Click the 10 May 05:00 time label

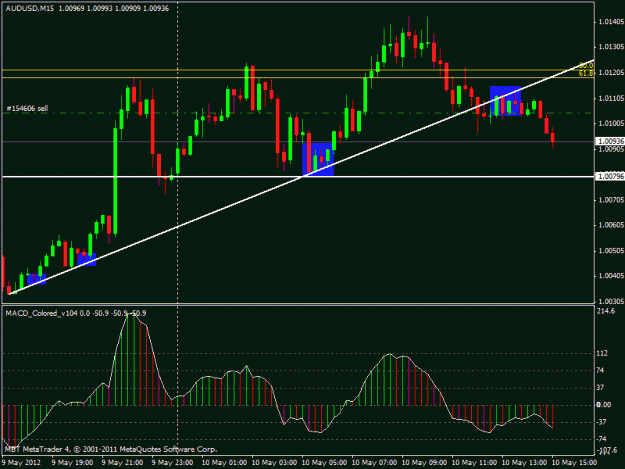tap(324, 463)
